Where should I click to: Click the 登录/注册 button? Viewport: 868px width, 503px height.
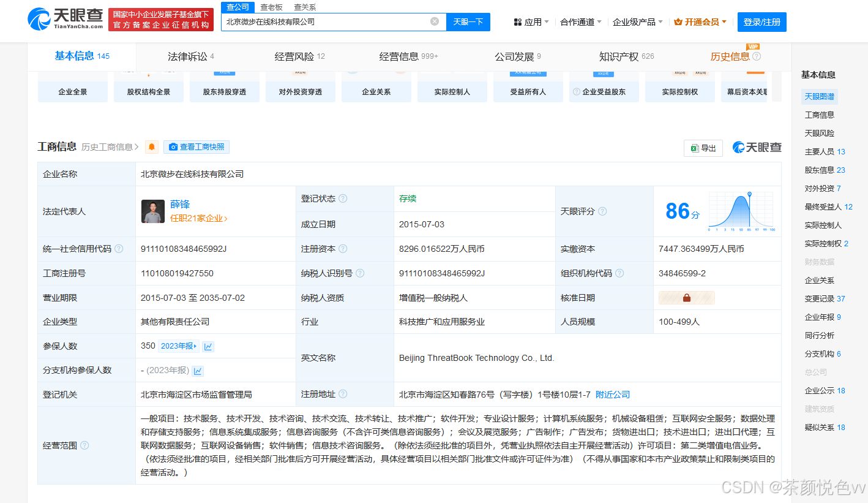762,22
